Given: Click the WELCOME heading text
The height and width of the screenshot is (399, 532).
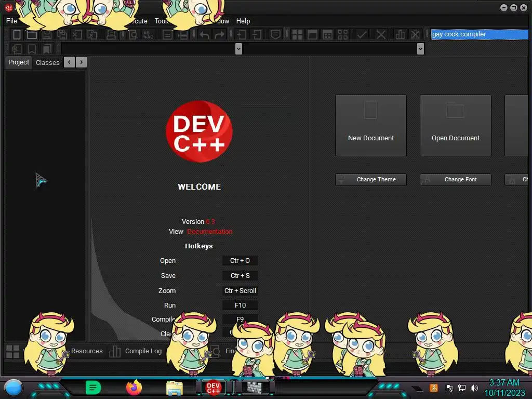Looking at the screenshot, I should tap(199, 187).
